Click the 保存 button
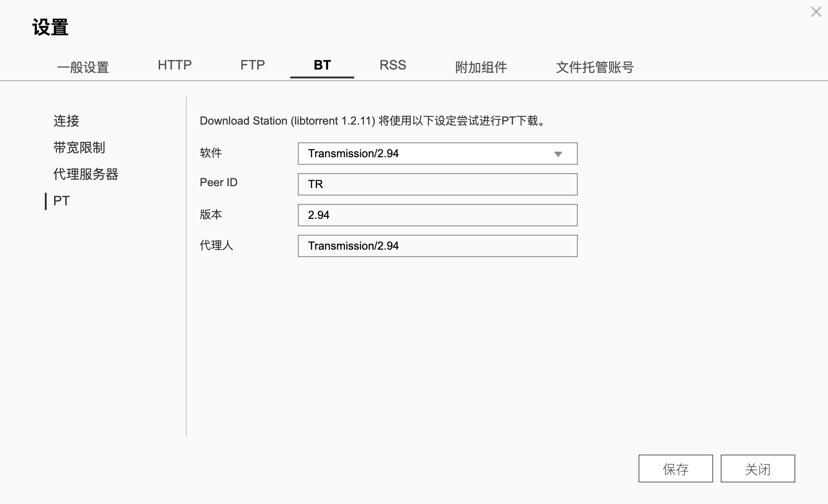 [x=675, y=469]
